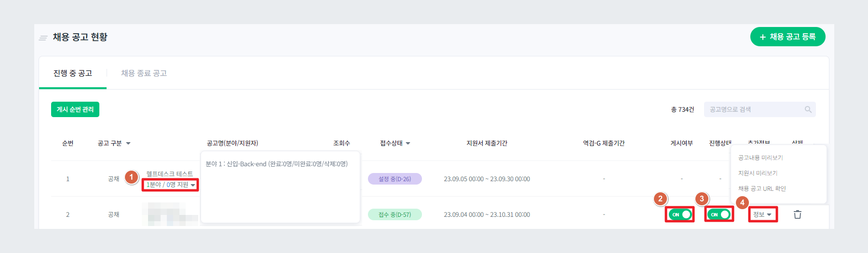Screen dimensions: 868x253
Task: Click the blurred posting name in row 2
Action: (170, 214)
